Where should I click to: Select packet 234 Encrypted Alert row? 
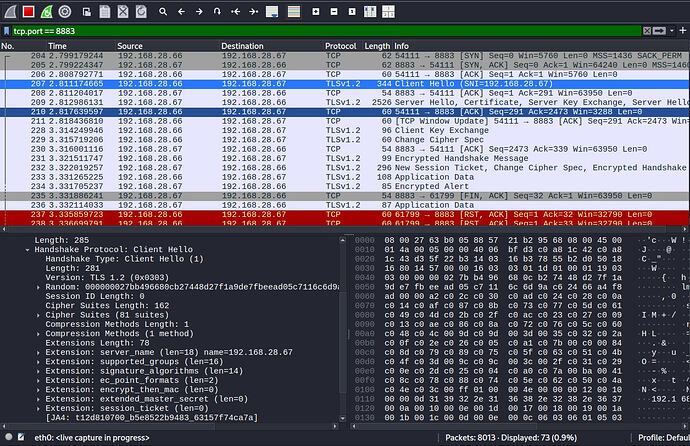tap(345, 186)
